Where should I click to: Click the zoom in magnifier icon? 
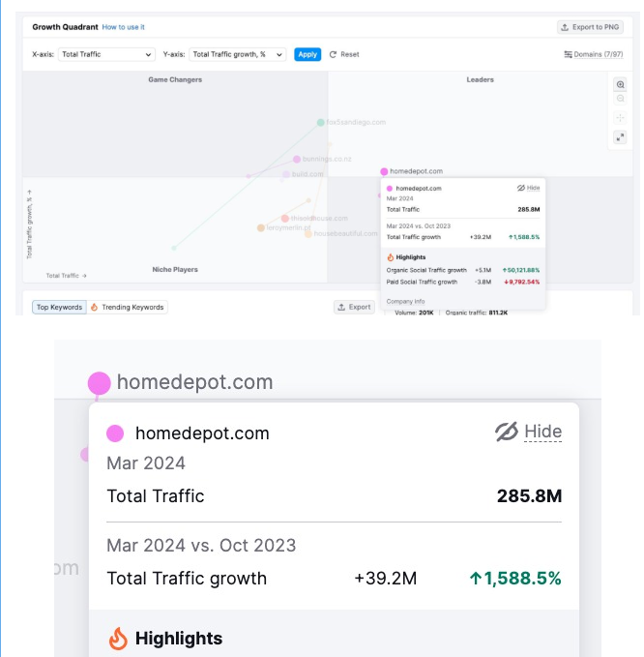(x=620, y=84)
